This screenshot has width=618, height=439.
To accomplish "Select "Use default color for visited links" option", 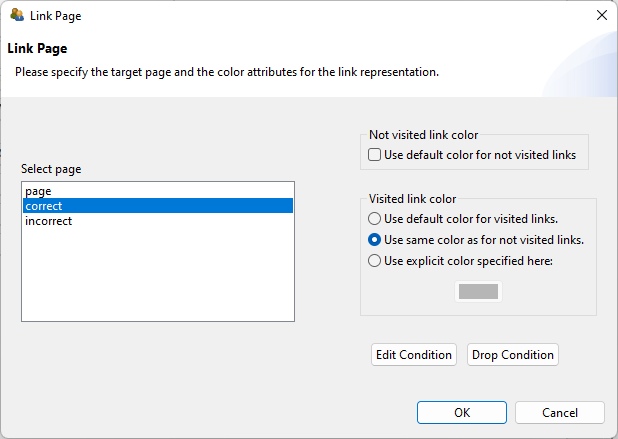I will pos(375,219).
